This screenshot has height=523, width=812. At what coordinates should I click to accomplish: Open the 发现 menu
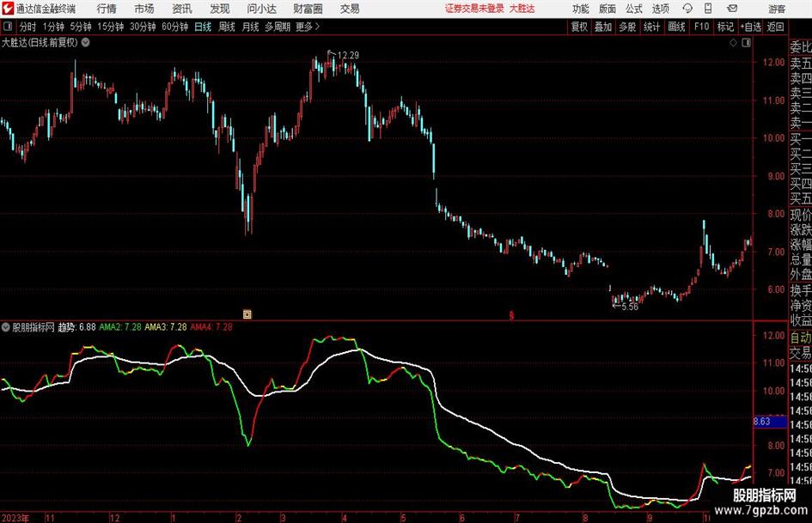click(220, 9)
